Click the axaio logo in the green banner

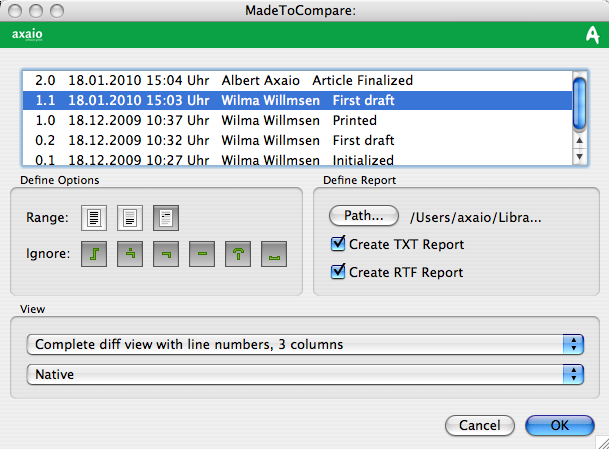(x=27, y=35)
